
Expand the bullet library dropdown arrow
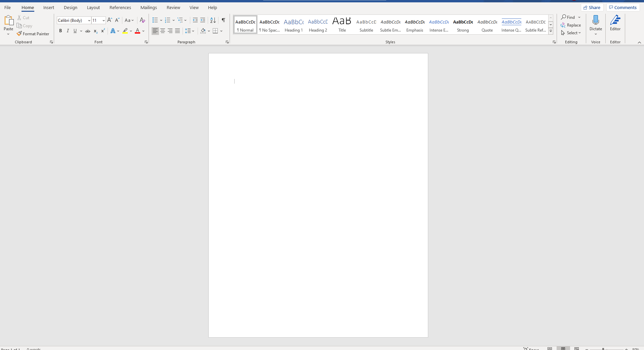[161, 20]
